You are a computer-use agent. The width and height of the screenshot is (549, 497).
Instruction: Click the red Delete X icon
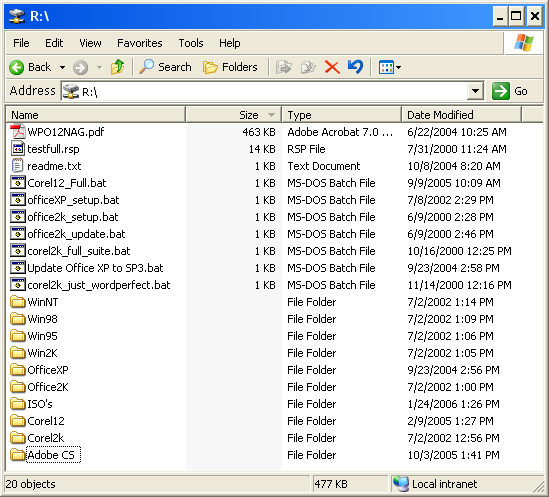(332, 67)
